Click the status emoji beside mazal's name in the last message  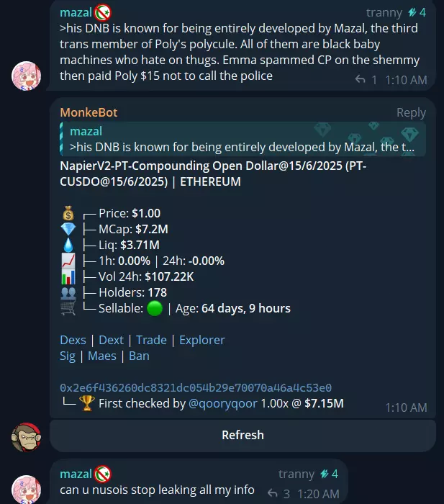tap(103, 474)
